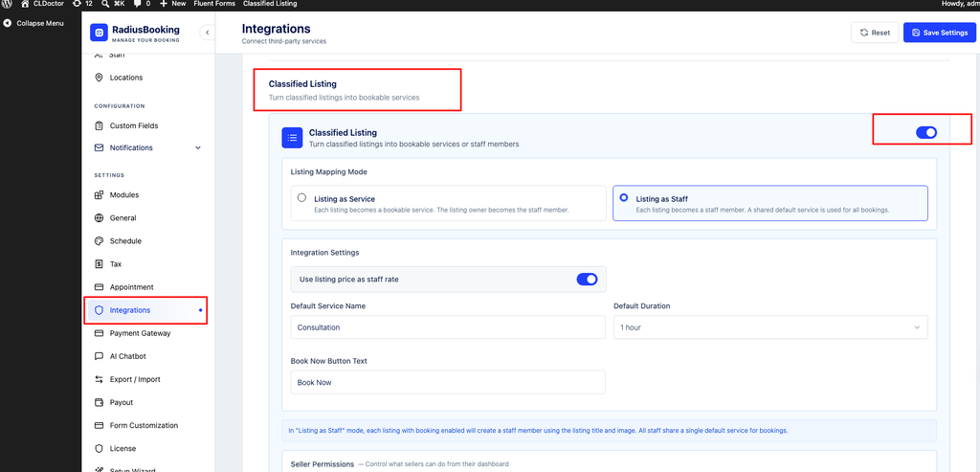The height and width of the screenshot is (472, 980).
Task: Click the Payment Gateway card icon
Action: [x=99, y=333]
